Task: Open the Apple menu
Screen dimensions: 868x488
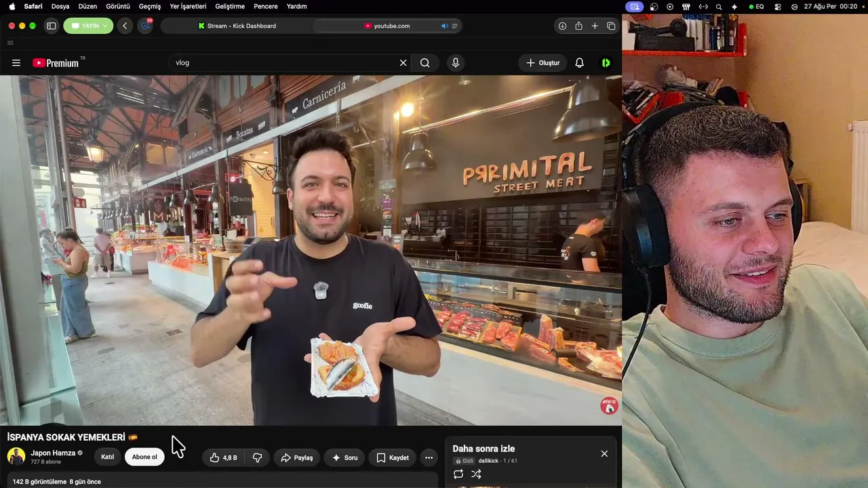Action: 12,6
